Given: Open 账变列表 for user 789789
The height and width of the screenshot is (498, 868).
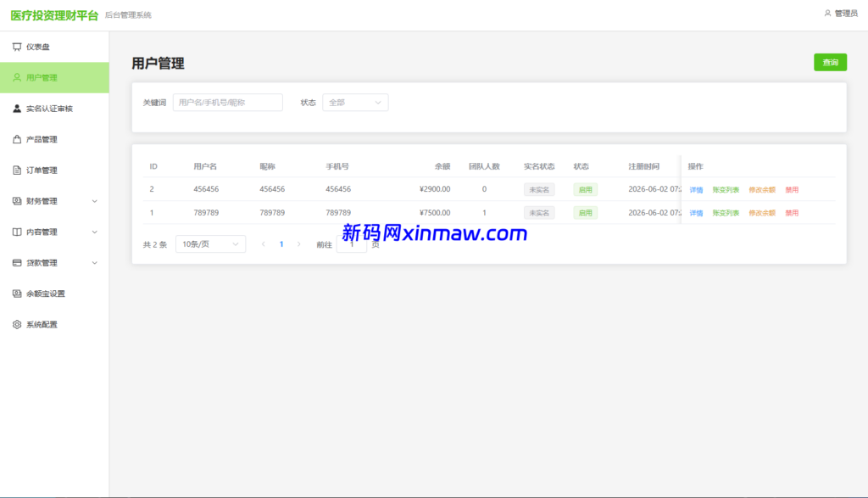Looking at the screenshot, I should coord(726,213).
